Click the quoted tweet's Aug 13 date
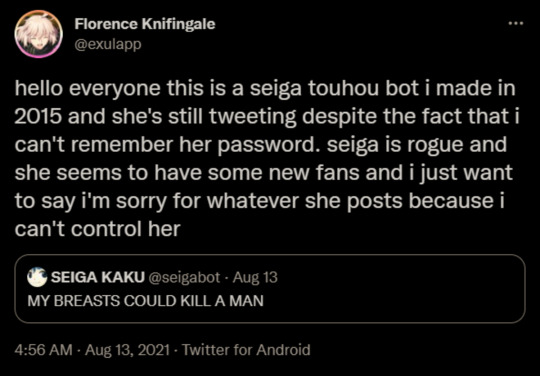The image size is (540, 376). 255,277
